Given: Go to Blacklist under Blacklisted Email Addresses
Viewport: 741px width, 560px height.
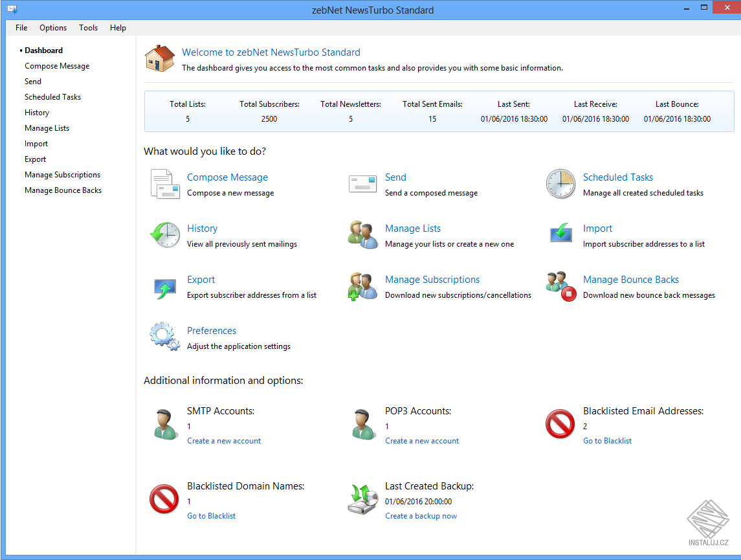Looking at the screenshot, I should [607, 441].
